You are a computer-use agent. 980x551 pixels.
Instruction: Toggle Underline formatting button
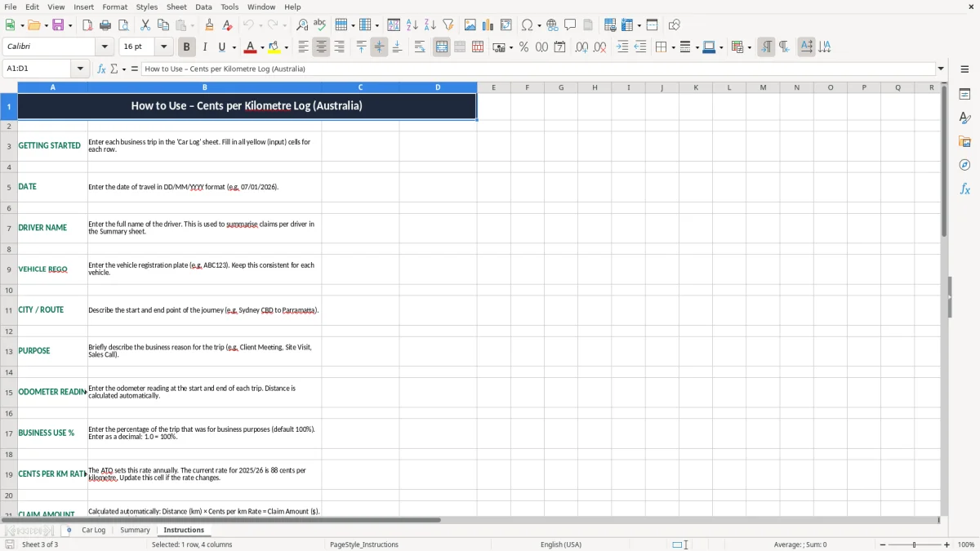(221, 47)
